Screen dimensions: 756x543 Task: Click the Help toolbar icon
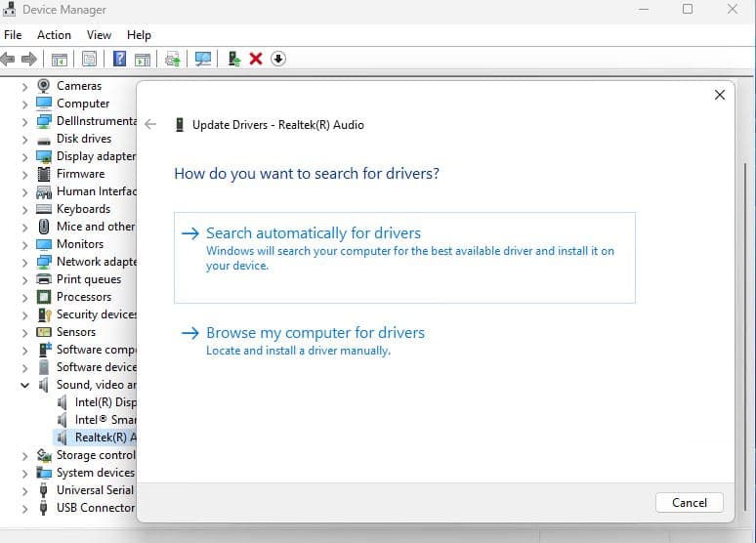(x=119, y=59)
